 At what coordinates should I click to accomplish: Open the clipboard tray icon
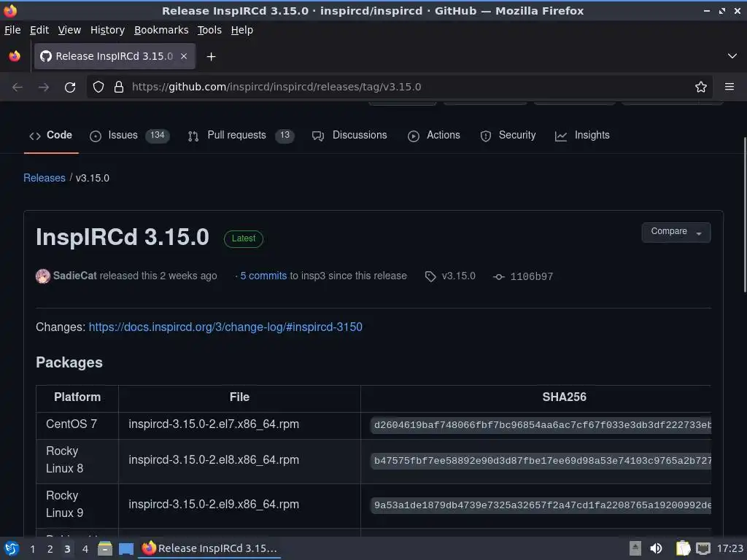click(683, 548)
